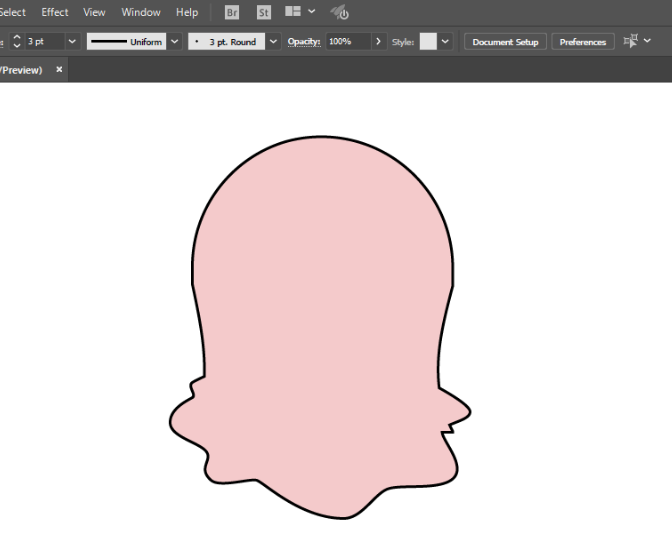Open the Effect menu
This screenshot has height=558, width=672.
pos(55,13)
